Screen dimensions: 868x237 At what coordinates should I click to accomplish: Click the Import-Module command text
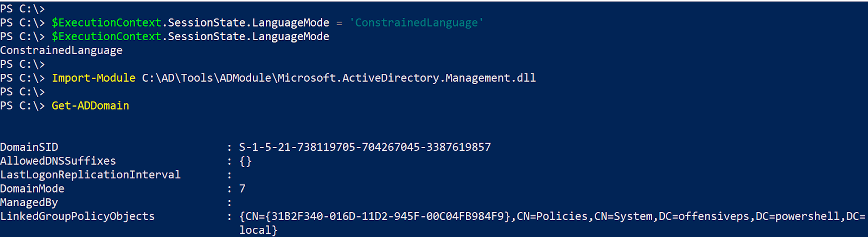(93, 78)
